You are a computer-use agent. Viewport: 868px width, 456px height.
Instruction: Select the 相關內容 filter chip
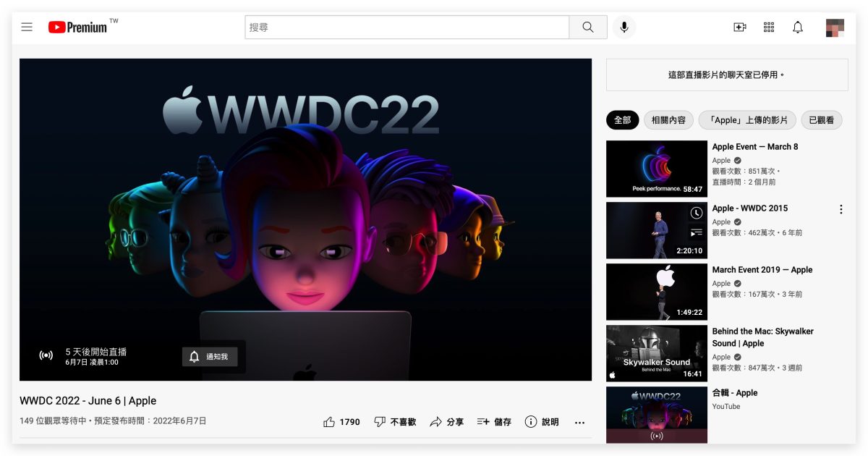668,120
